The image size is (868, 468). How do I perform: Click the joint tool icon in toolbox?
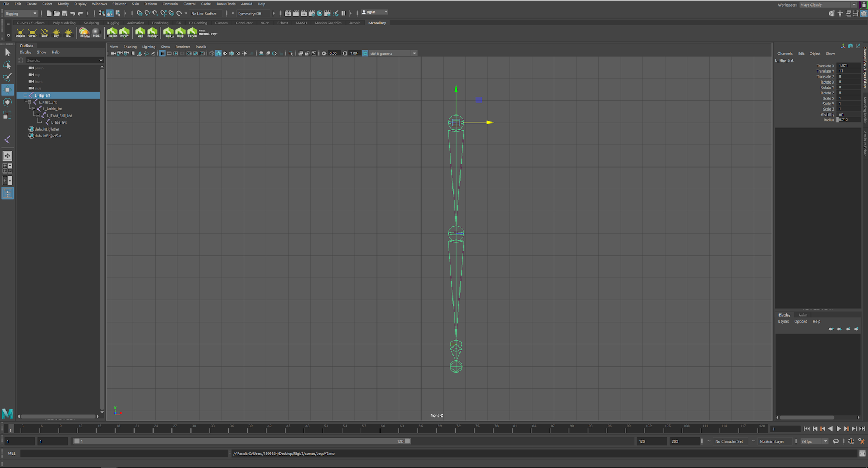[8, 139]
